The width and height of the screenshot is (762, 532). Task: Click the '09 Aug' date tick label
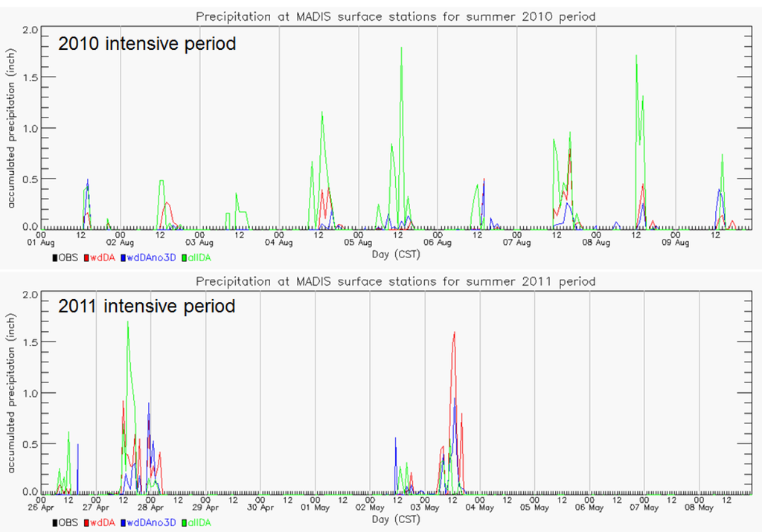point(676,243)
